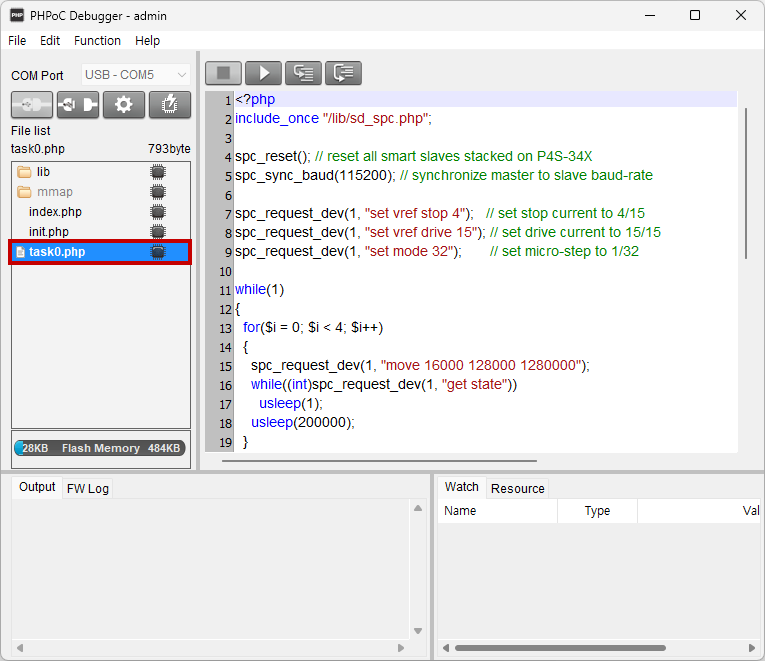This screenshot has width=765, height=661.
Task: Click the "set vref stop 4" string
Action: 415,214
